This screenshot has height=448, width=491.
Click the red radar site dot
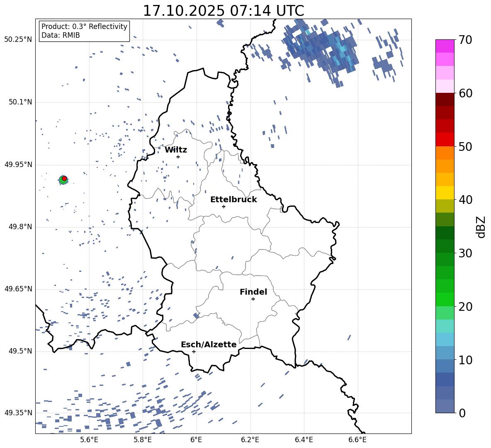[64, 178]
